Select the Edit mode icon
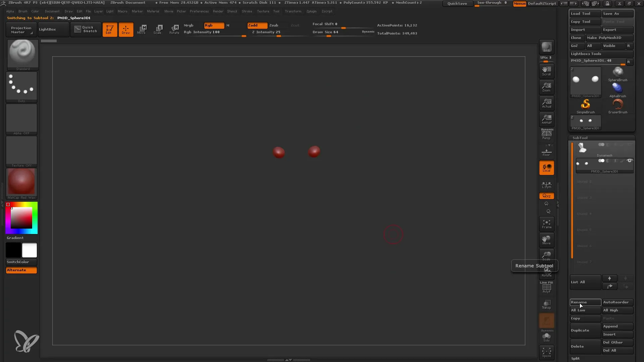 (110, 29)
